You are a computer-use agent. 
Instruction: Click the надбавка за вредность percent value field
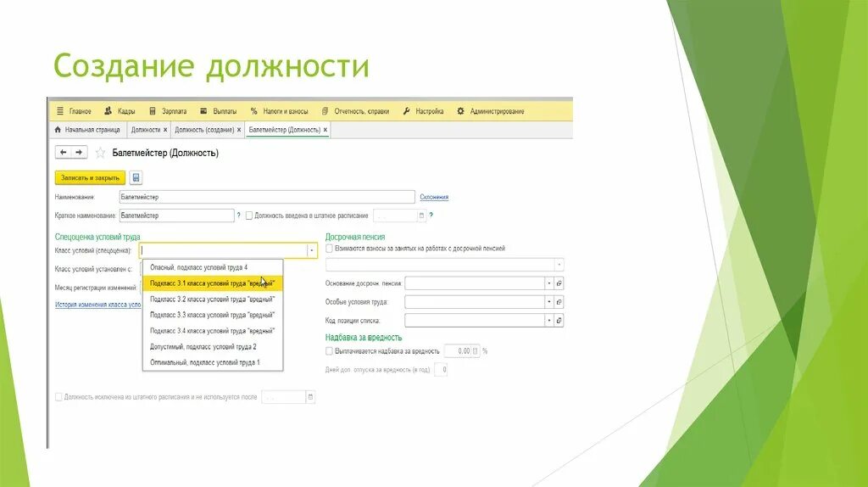(x=458, y=351)
